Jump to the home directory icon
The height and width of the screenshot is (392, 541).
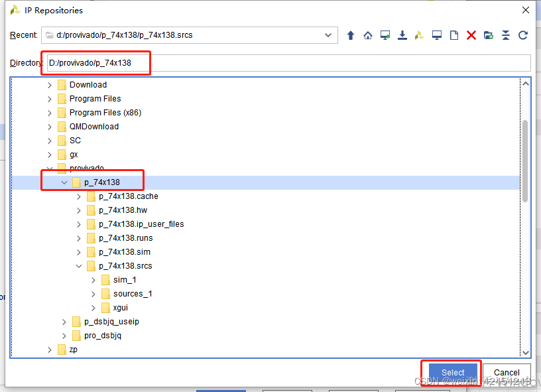(x=368, y=35)
